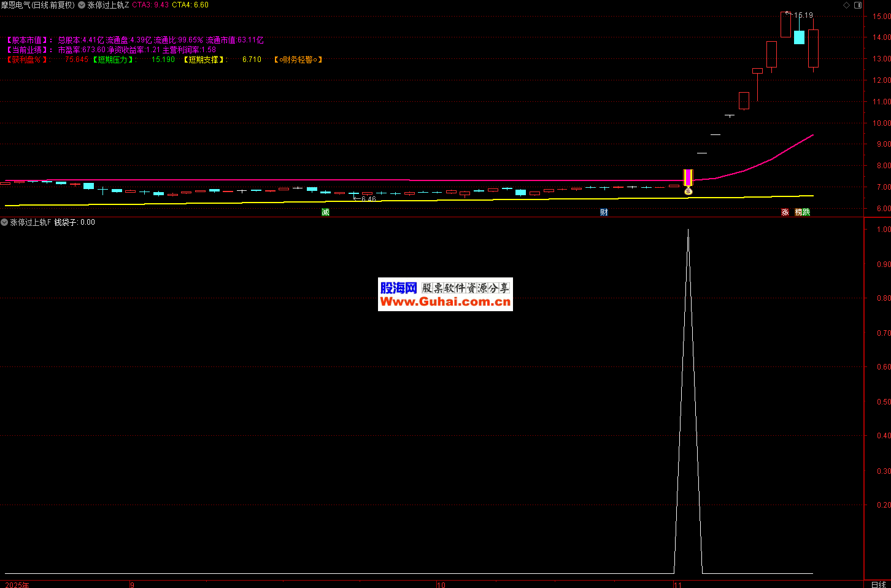Click the red 张 event marker
The image size is (891, 588).
coord(785,212)
